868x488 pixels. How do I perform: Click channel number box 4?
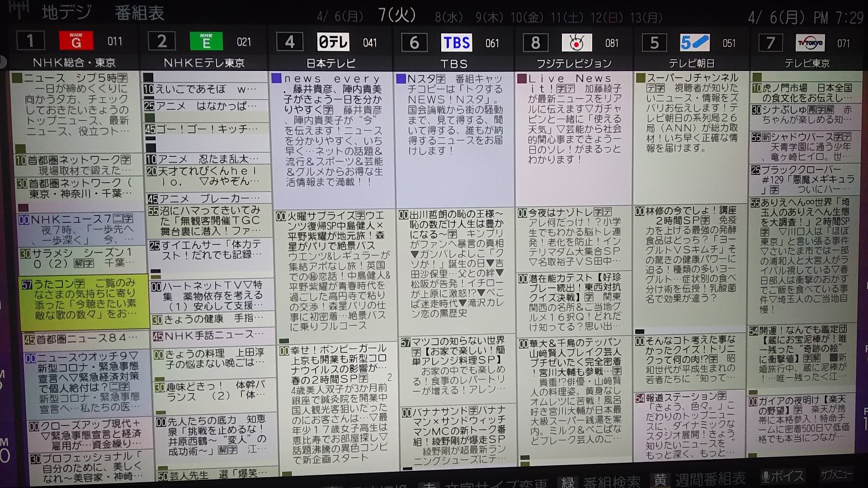(290, 42)
